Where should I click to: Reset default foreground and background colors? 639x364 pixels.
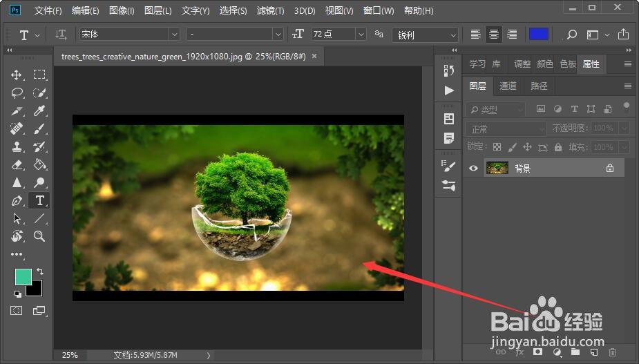point(17,294)
